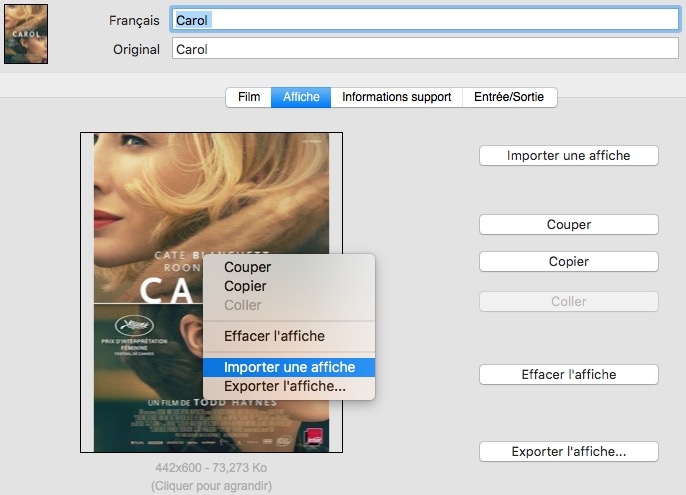Viewport: 686px width, 495px height.
Task: Click the Couper button in the right column
Action: click(x=568, y=225)
